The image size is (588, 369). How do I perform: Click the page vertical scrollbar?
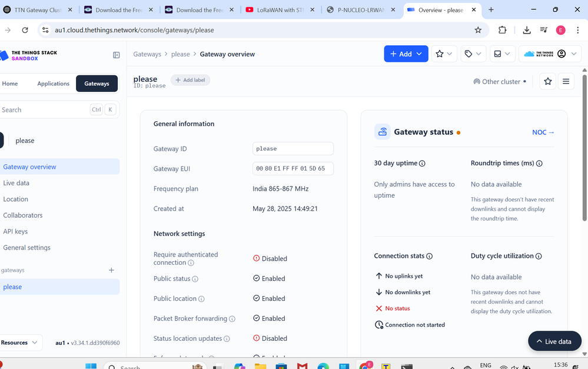(584, 148)
